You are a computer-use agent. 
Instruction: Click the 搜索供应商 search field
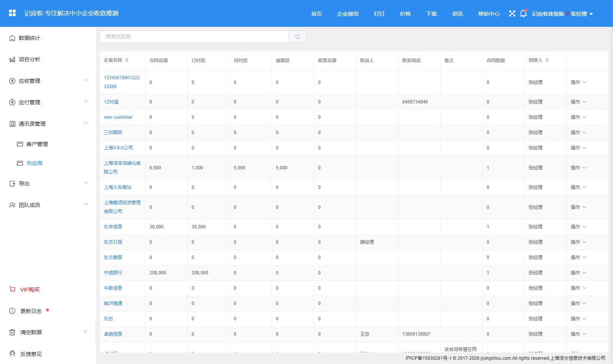tap(194, 37)
